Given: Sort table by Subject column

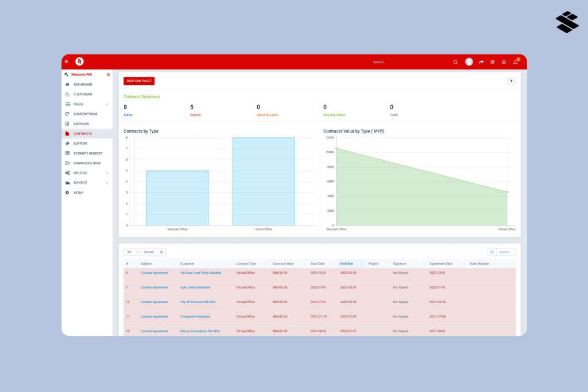Looking at the screenshot, I should pos(146,264).
